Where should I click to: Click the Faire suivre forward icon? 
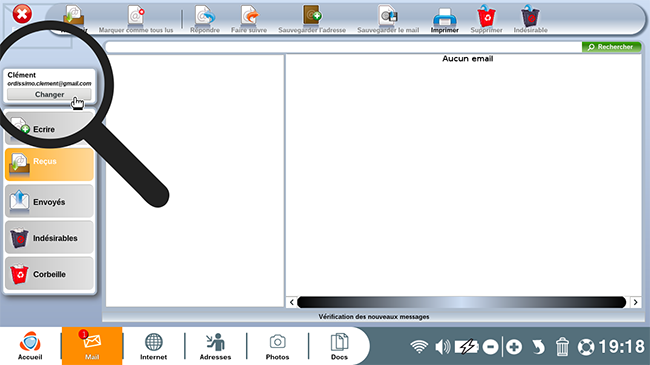250,16
